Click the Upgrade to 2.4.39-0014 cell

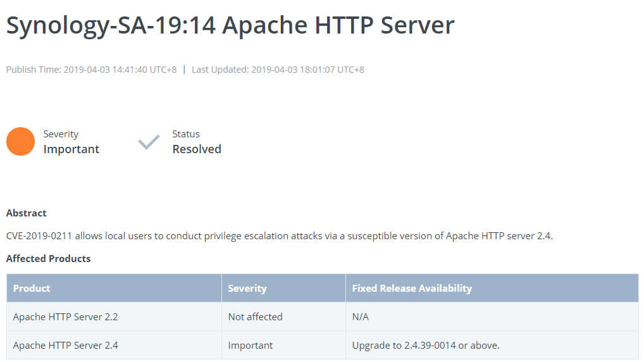[x=492, y=345]
